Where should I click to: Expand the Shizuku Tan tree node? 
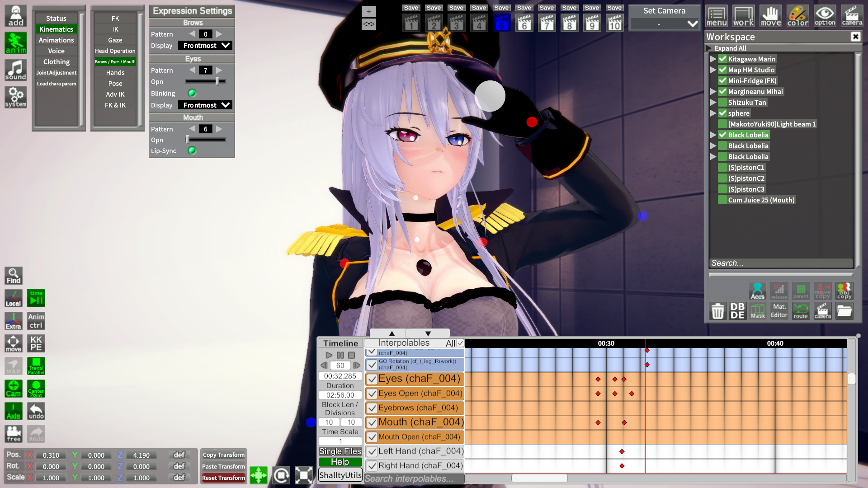click(713, 102)
